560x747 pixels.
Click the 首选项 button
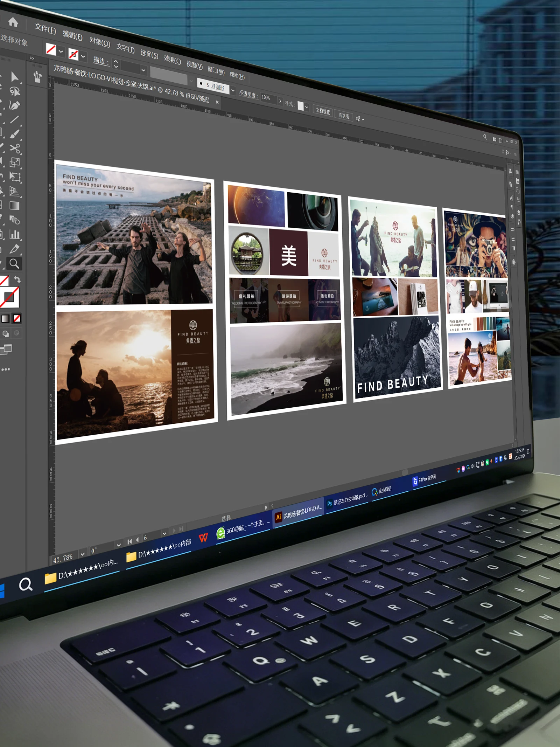pos(344,116)
